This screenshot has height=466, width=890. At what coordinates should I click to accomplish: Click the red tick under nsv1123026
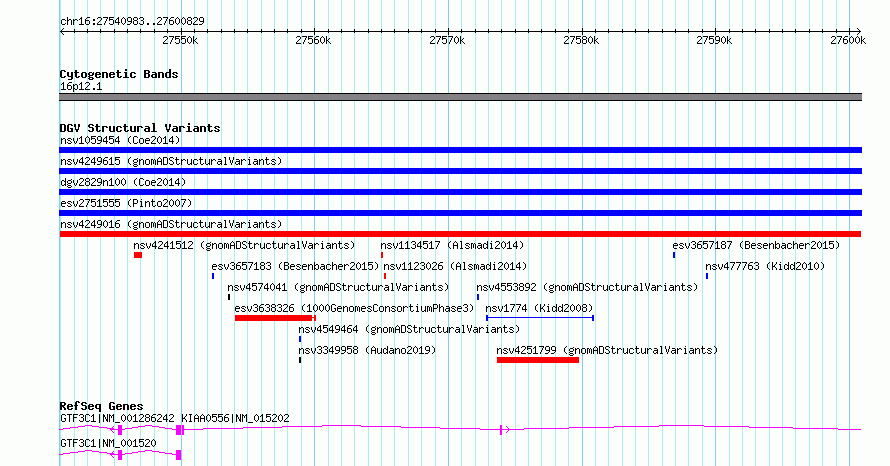(x=385, y=276)
